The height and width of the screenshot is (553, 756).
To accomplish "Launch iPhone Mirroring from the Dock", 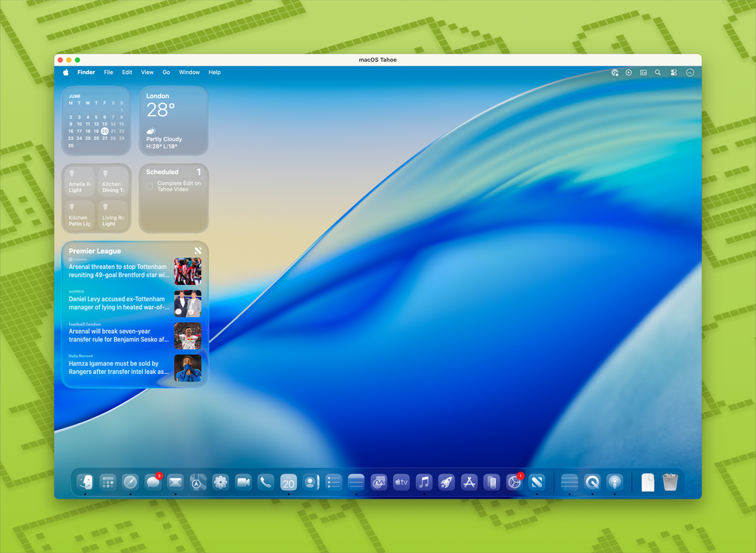I will pyautogui.click(x=492, y=482).
